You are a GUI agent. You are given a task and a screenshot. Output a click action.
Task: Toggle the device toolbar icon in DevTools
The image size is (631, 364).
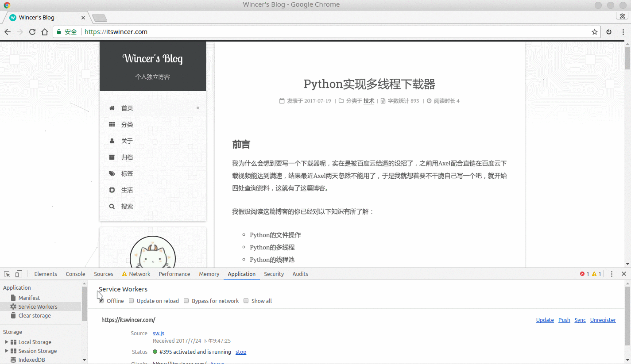19,274
